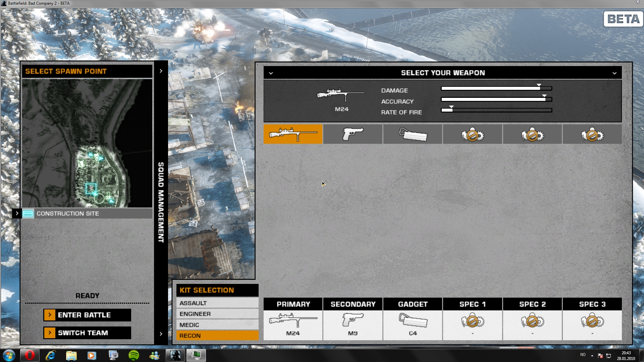Open Spotify from taskbar

[133, 355]
